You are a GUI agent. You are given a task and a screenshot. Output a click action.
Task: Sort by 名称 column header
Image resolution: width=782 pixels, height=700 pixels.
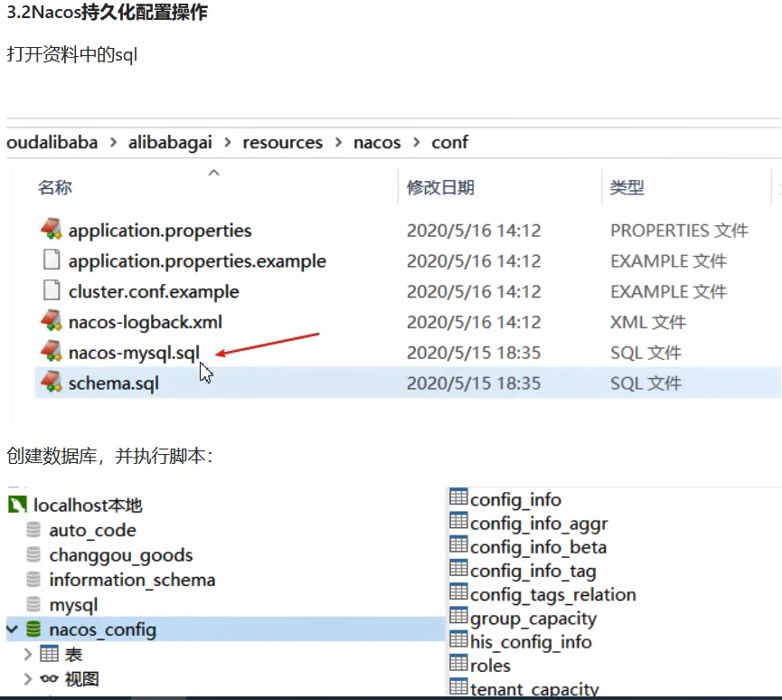point(55,187)
